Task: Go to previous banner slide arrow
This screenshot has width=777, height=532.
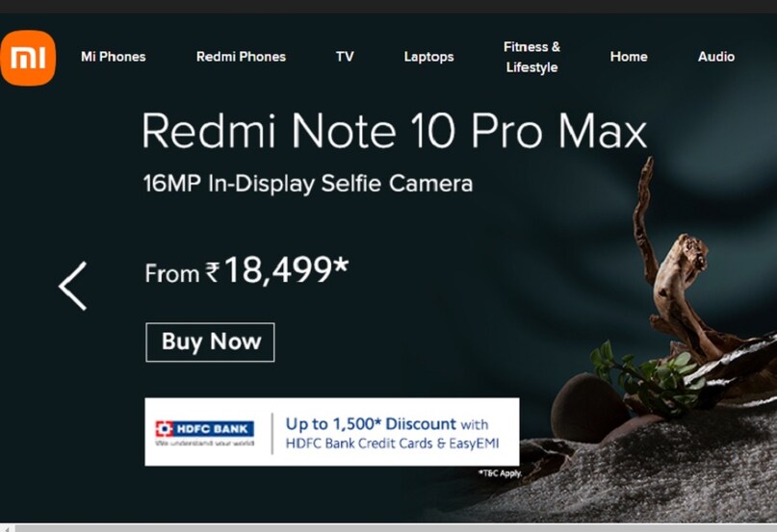Action: point(73,287)
